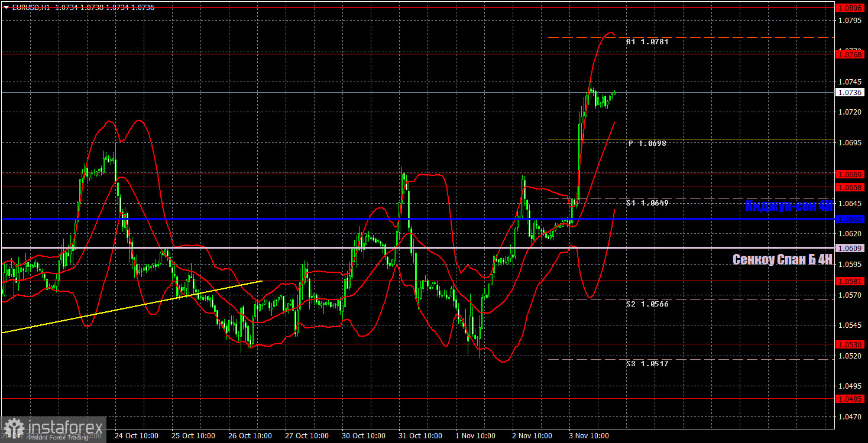Select the S2 1.0566 support label

click(647, 304)
